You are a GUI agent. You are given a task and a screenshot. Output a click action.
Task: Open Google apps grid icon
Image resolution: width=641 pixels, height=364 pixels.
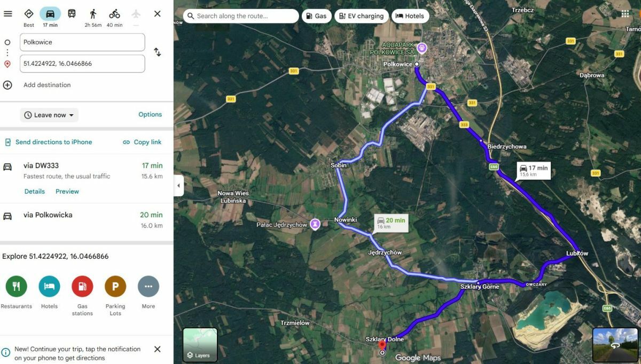tap(625, 14)
